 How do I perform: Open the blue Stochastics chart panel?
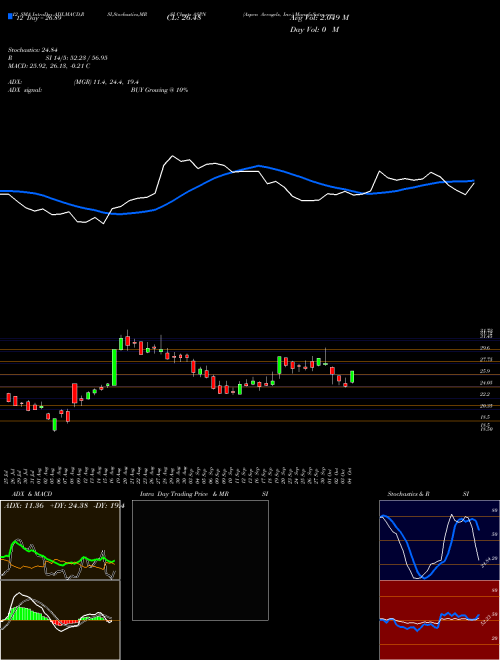click(439, 540)
